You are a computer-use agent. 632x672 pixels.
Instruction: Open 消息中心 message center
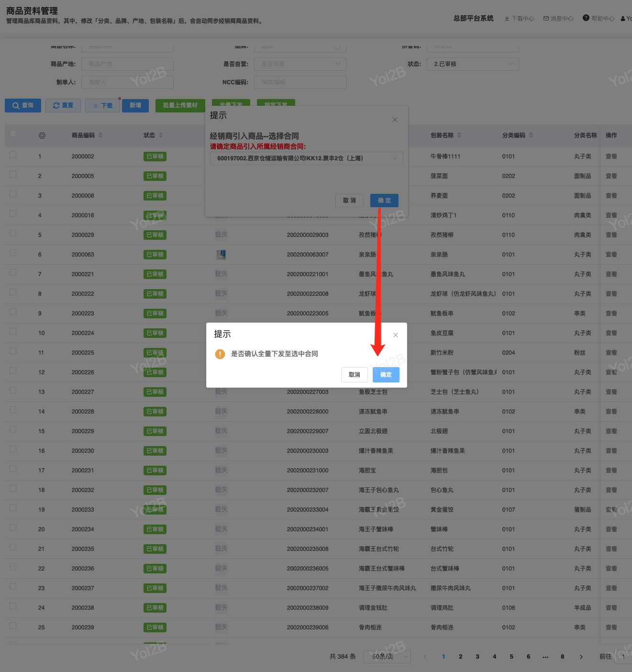click(x=558, y=19)
